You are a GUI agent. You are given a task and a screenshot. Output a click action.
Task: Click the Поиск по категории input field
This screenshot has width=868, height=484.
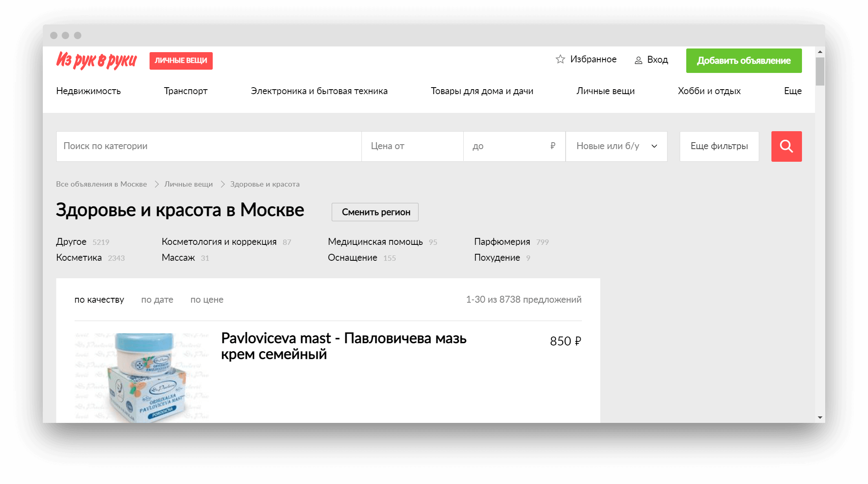click(x=209, y=146)
